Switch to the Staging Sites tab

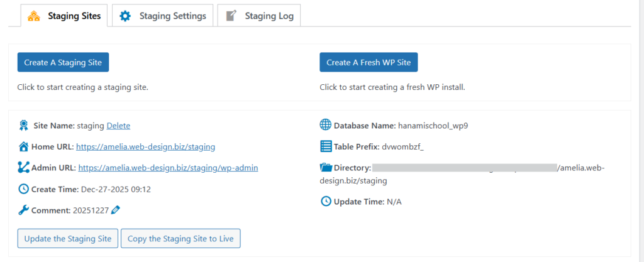[x=64, y=16]
